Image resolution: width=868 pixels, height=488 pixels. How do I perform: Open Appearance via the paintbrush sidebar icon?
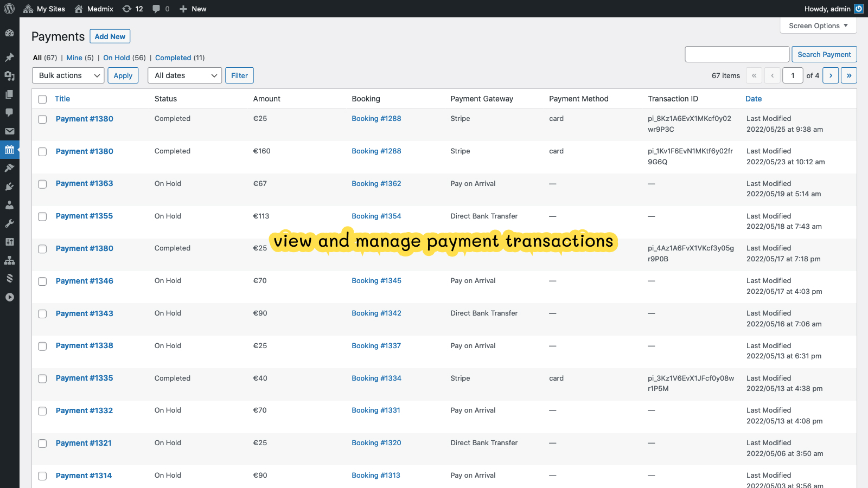click(9, 168)
